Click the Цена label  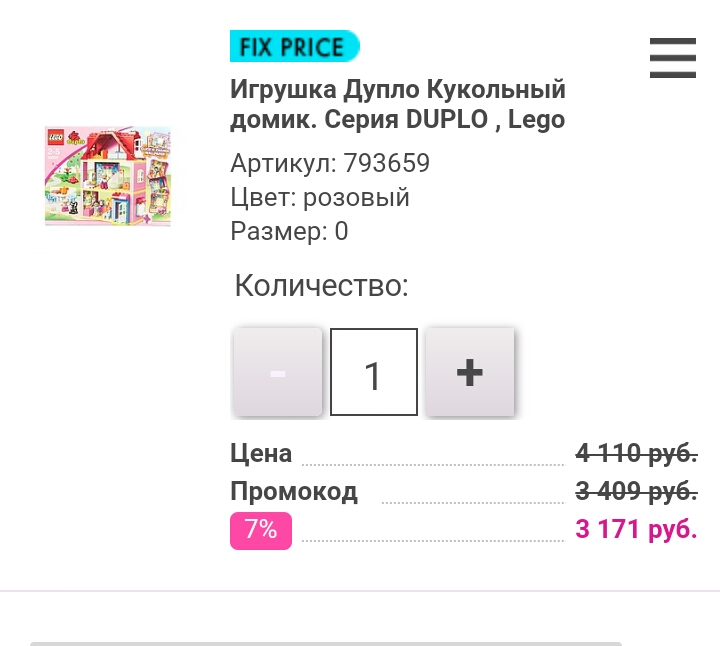pos(261,453)
